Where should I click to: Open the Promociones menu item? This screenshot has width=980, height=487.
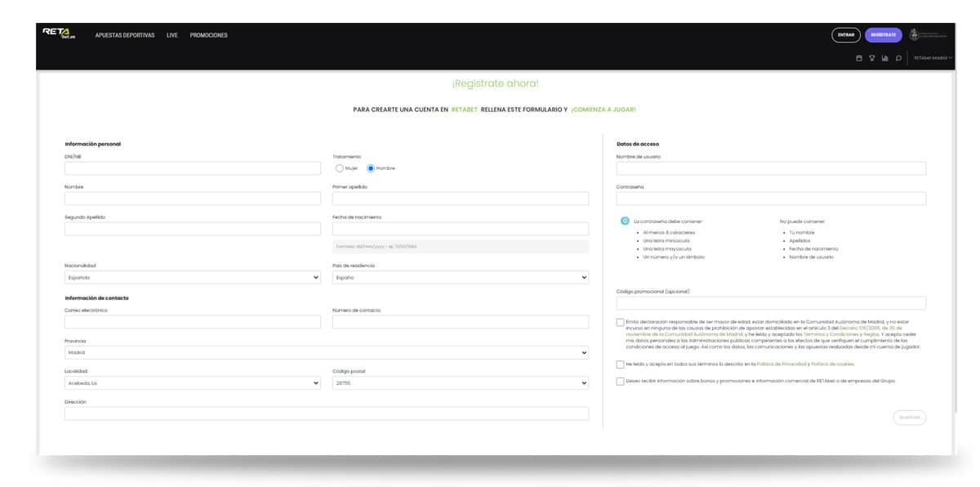pos(209,35)
